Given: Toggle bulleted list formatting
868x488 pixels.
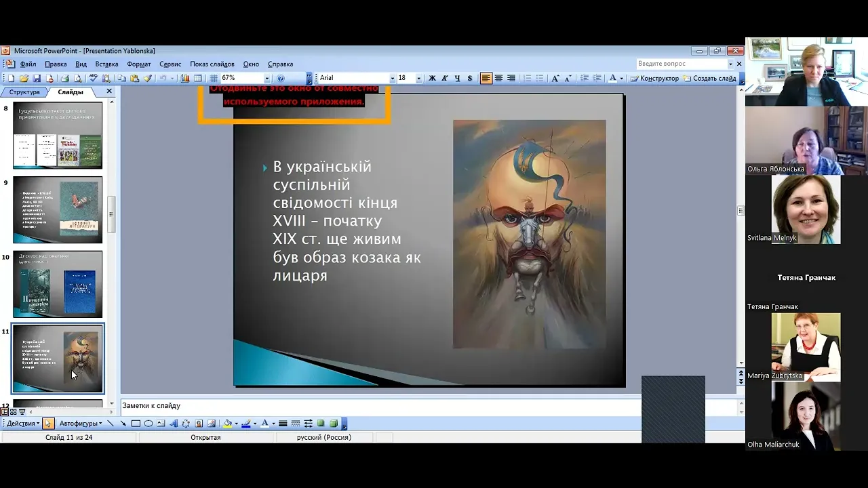Looking at the screenshot, I should [540, 79].
